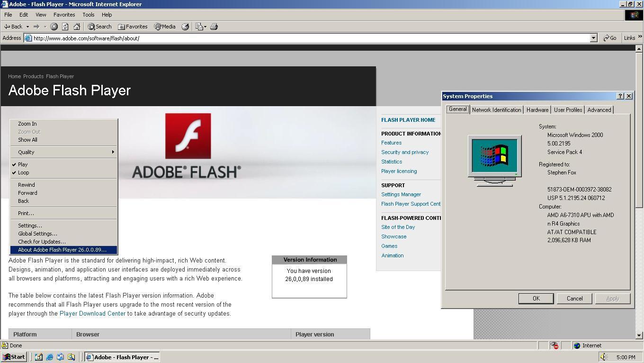Show Desktop from quick launch
The image size is (644, 363).
click(x=39, y=357)
